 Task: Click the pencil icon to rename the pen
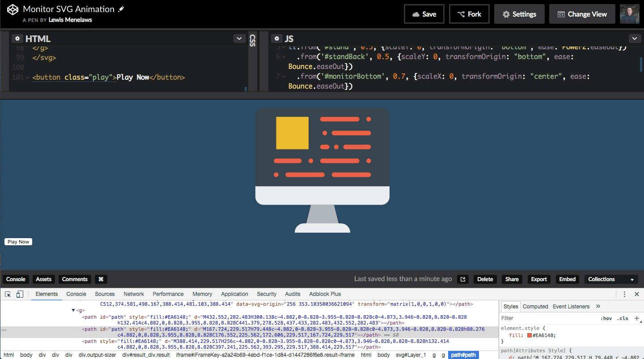pos(120,9)
